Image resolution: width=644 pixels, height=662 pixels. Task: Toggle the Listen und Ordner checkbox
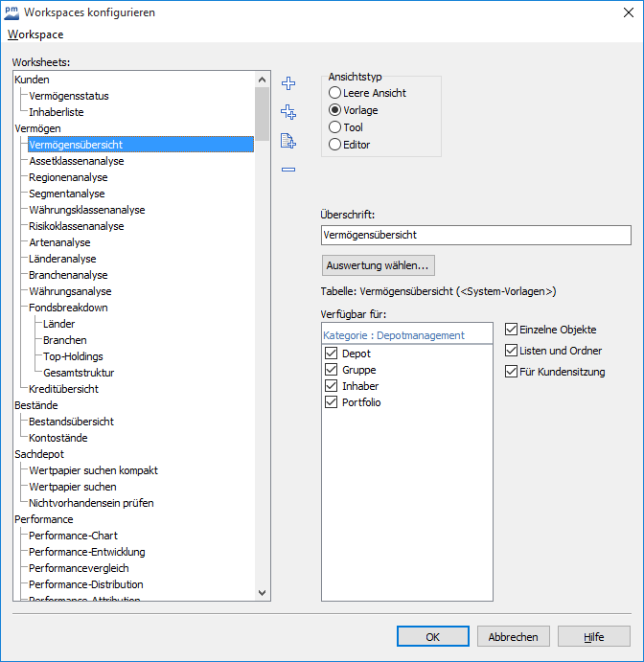[511, 351]
